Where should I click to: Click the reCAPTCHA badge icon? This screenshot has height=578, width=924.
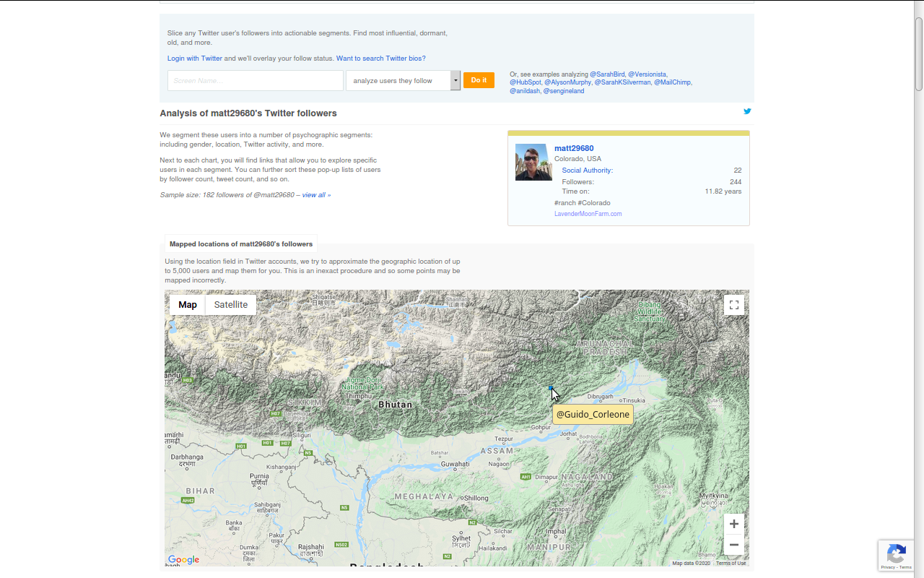[897, 554]
